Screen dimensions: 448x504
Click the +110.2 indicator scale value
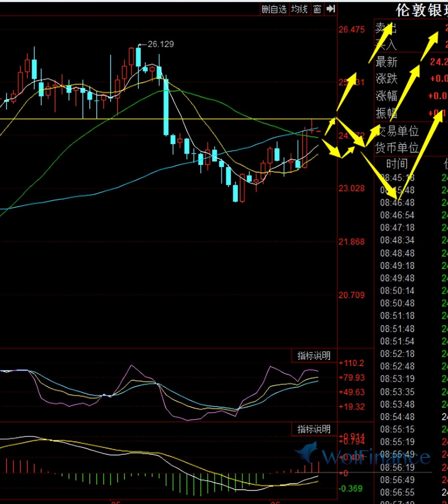point(351,363)
